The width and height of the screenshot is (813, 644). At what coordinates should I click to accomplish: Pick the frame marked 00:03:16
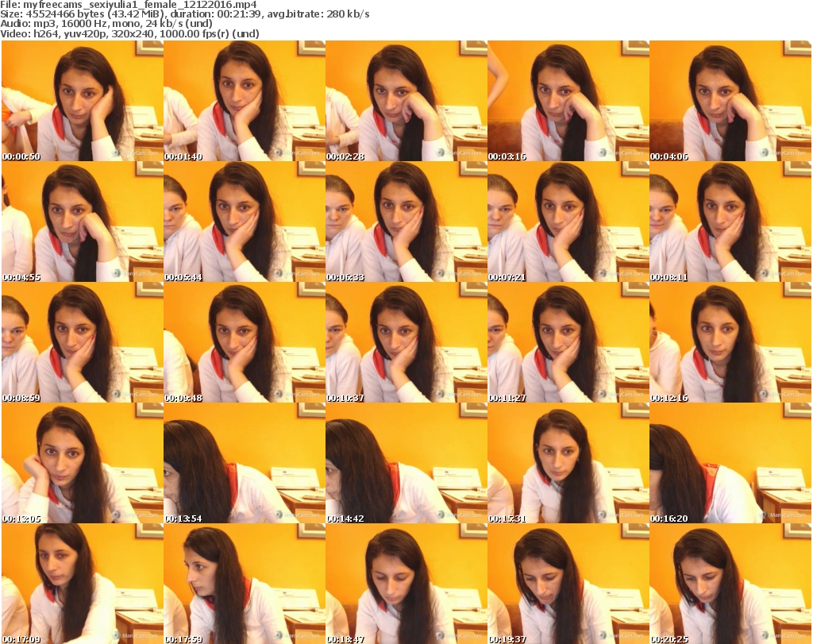click(568, 101)
